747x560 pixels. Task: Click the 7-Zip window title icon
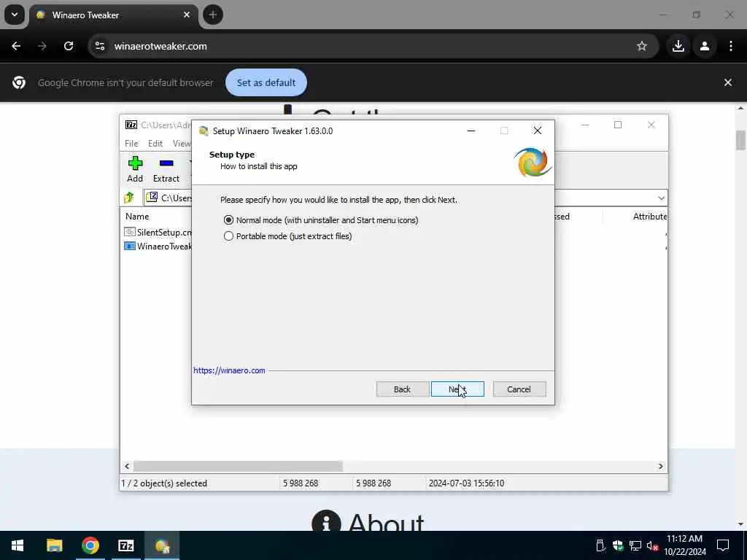131,125
